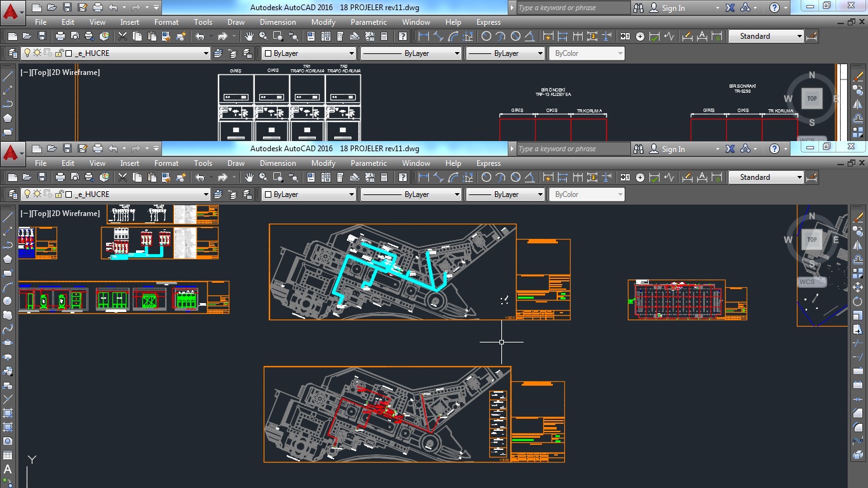Click the Multiline Text 'A' tool
Image resolution: width=868 pixels, height=488 pixels.
point(8,470)
